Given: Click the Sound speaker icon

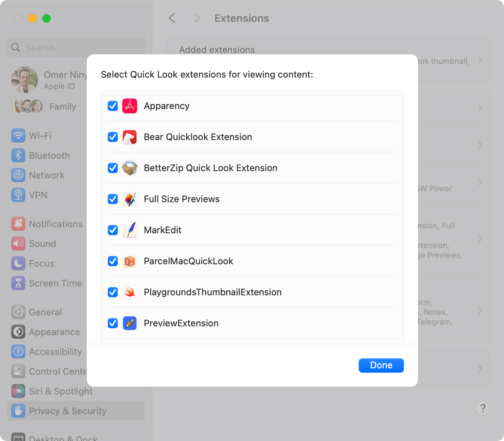Looking at the screenshot, I should (x=18, y=244).
